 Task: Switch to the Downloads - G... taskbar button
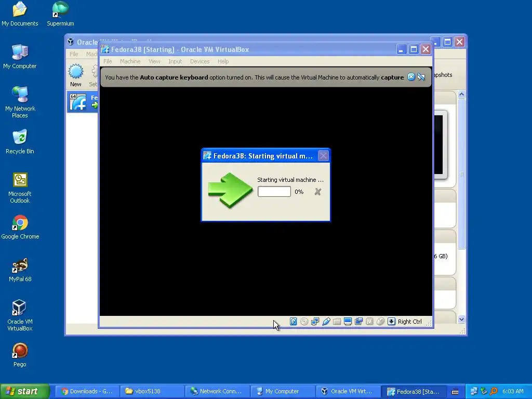click(87, 391)
